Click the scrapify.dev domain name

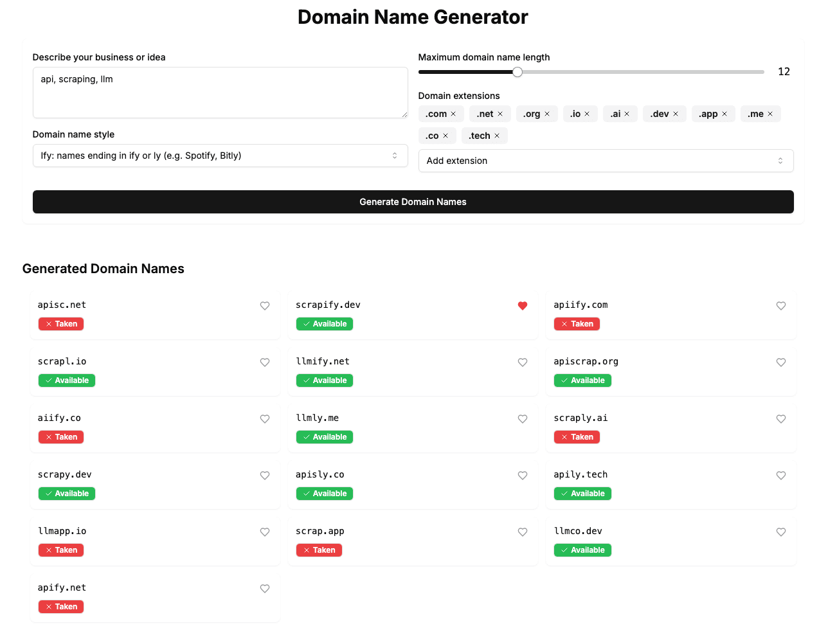click(x=328, y=305)
